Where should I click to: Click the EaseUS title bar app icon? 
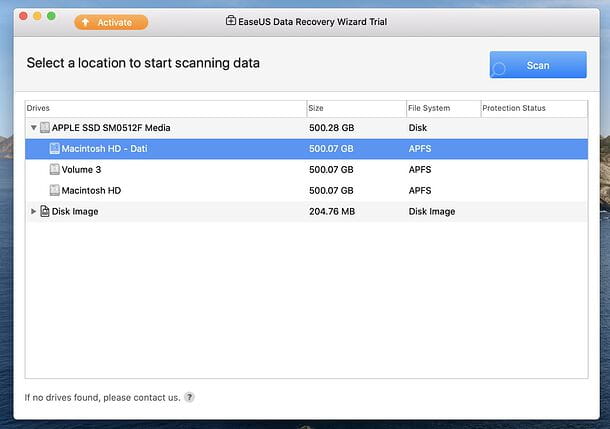pyautogui.click(x=231, y=21)
